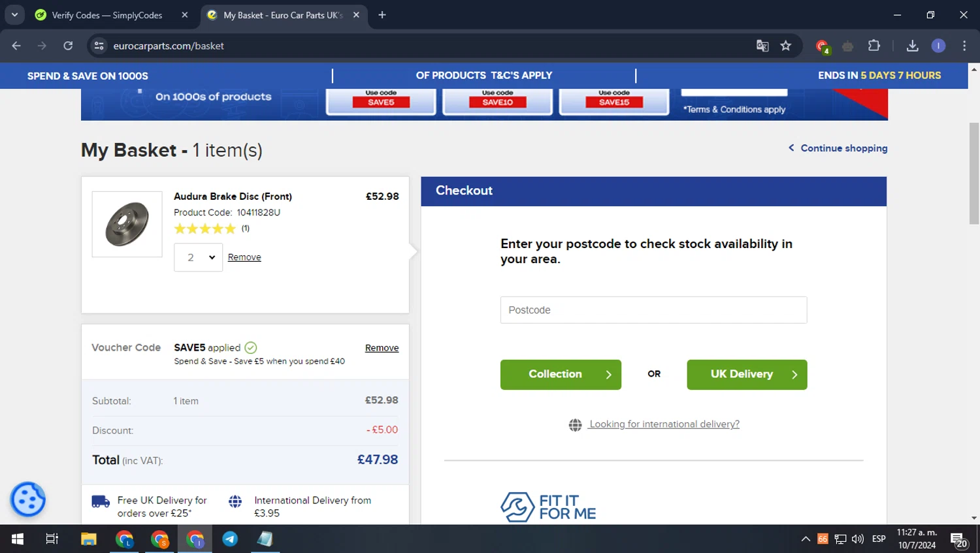The height and width of the screenshot is (553, 980).
Task: Switch to Verify Codes SimplyCodes tab
Action: (106, 15)
